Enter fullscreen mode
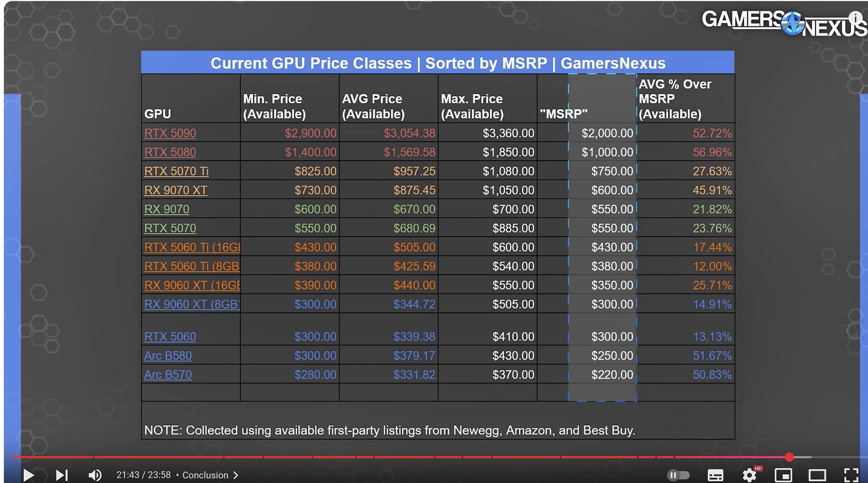Screen dimensions: 868x483 [x=851, y=475]
